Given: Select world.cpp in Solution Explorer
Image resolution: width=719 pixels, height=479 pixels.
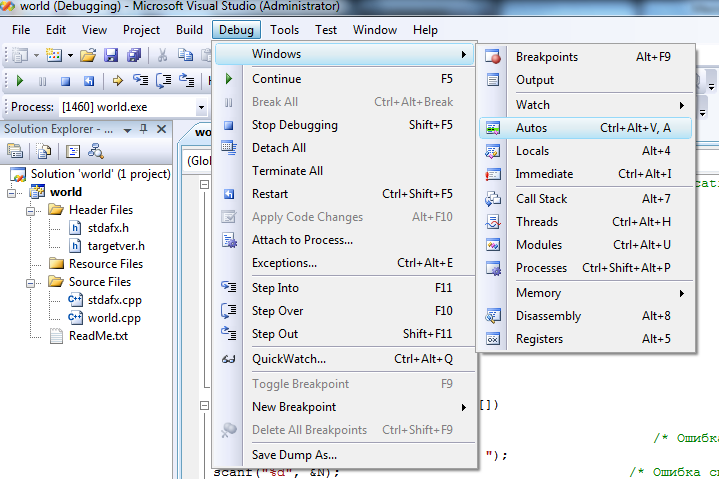Looking at the screenshot, I should (x=114, y=318).
